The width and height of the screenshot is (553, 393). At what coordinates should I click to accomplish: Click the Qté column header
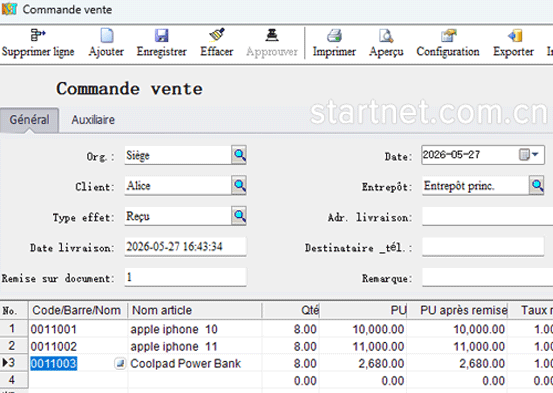pos(291,310)
